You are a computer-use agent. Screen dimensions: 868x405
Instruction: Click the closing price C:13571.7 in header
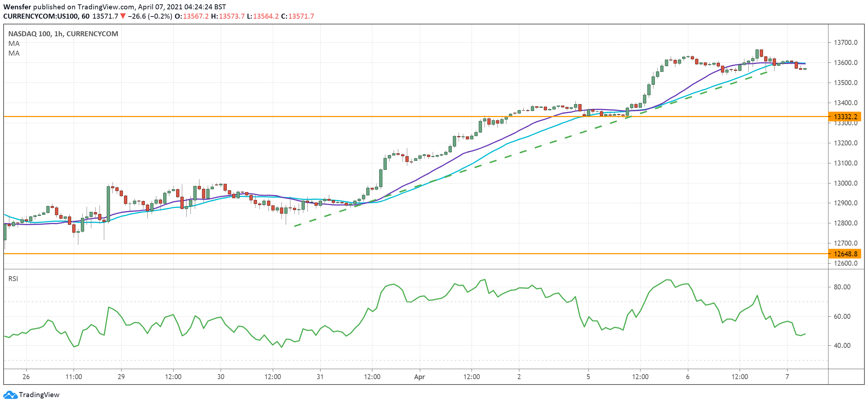pyautogui.click(x=298, y=16)
